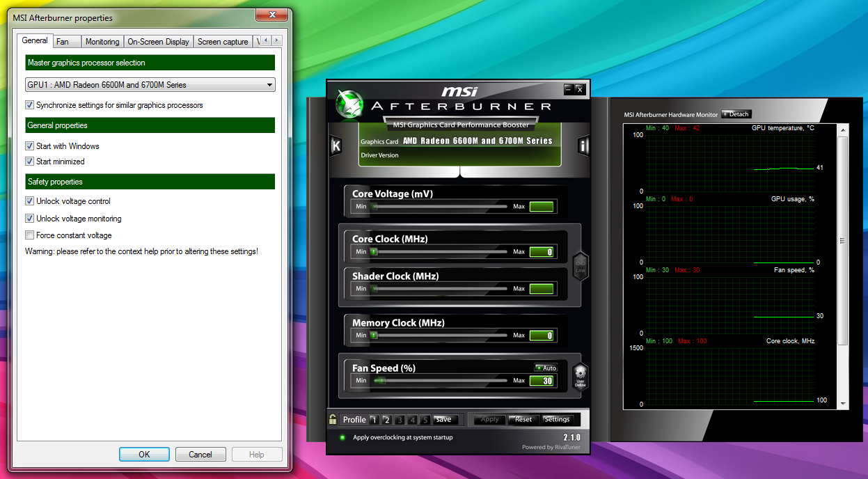This screenshot has height=479, width=868.
Task: Cancel the properties dialog
Action: (200, 455)
